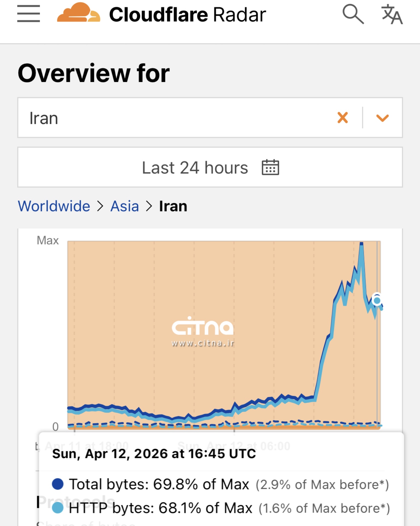Screen dimensions: 420x526
Task: Click the Cloudflare Radar title text
Action: click(x=187, y=14)
